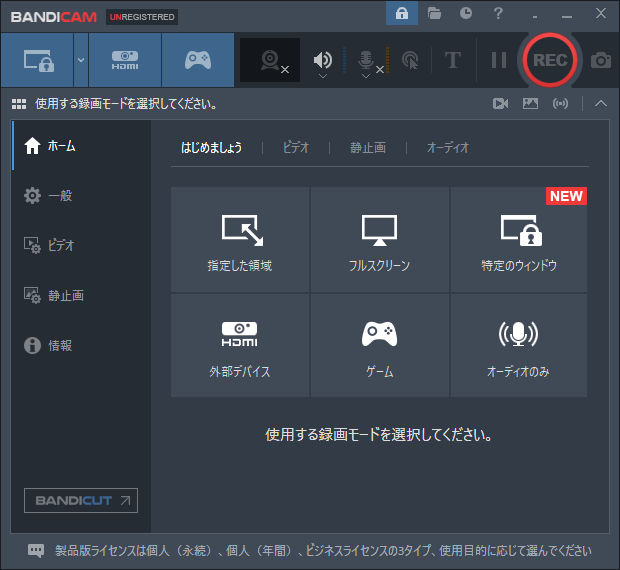
Task: Click the lock icon in title bar
Action: (402, 13)
